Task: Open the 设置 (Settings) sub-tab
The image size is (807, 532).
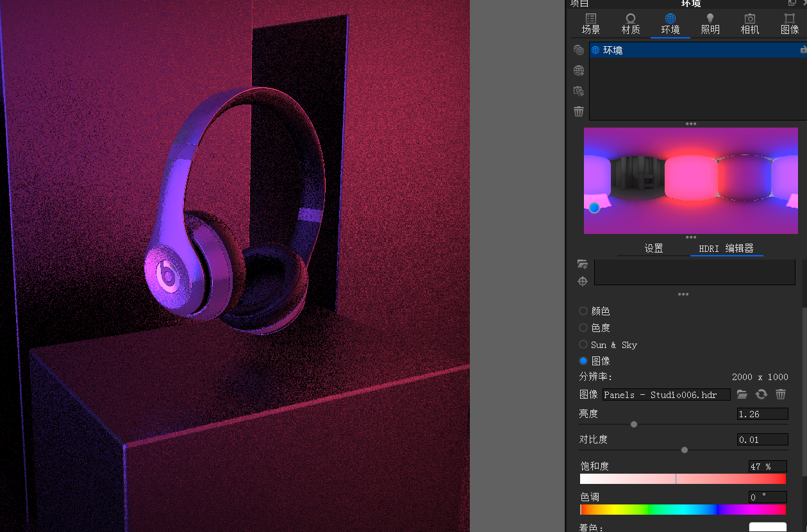Action: tap(654, 249)
